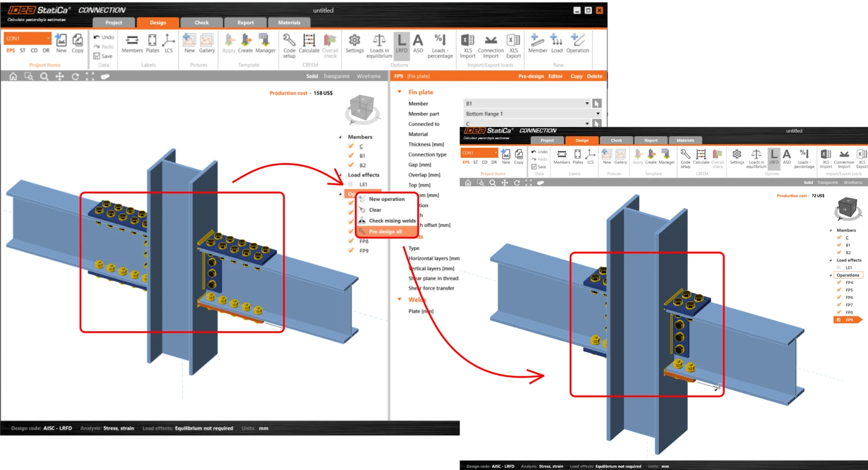868x470 pixels.
Task: Click the Calculate icon in CBFEM group
Action: pos(309,44)
